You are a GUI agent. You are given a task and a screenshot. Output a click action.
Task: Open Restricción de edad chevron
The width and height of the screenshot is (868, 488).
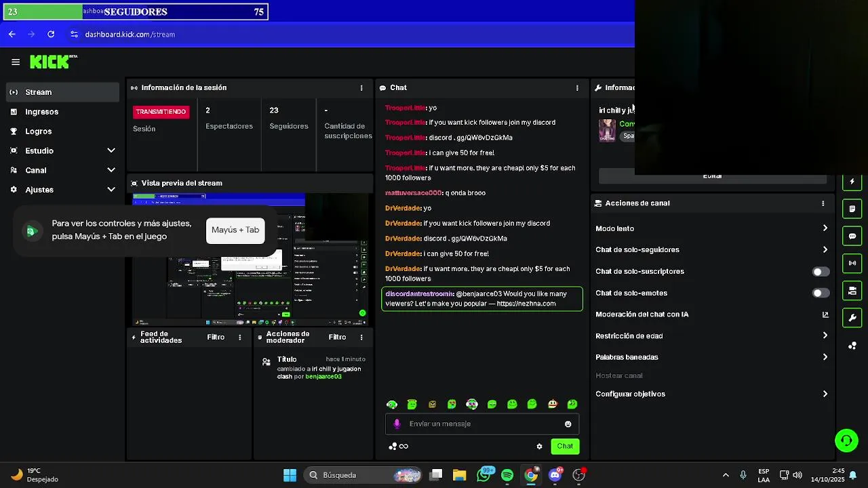pyautogui.click(x=825, y=335)
